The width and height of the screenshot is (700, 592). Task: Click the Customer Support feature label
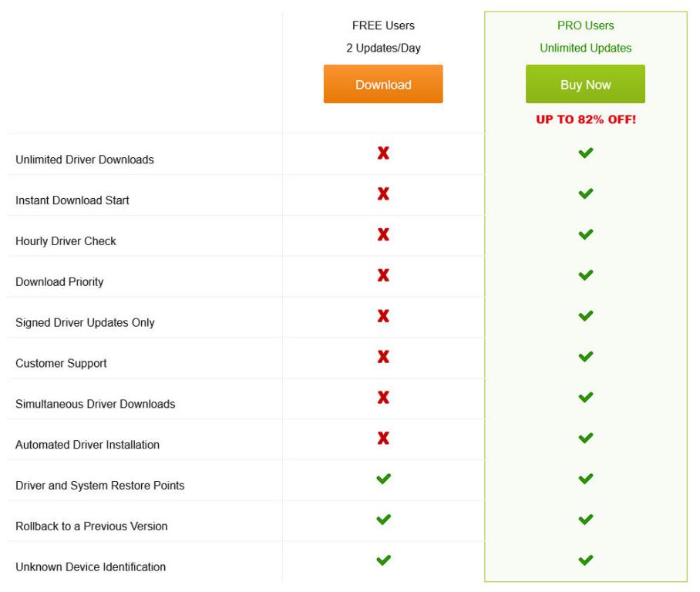point(61,364)
